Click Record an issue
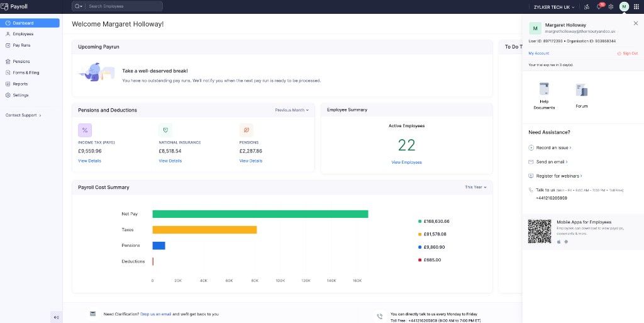 [553, 147]
